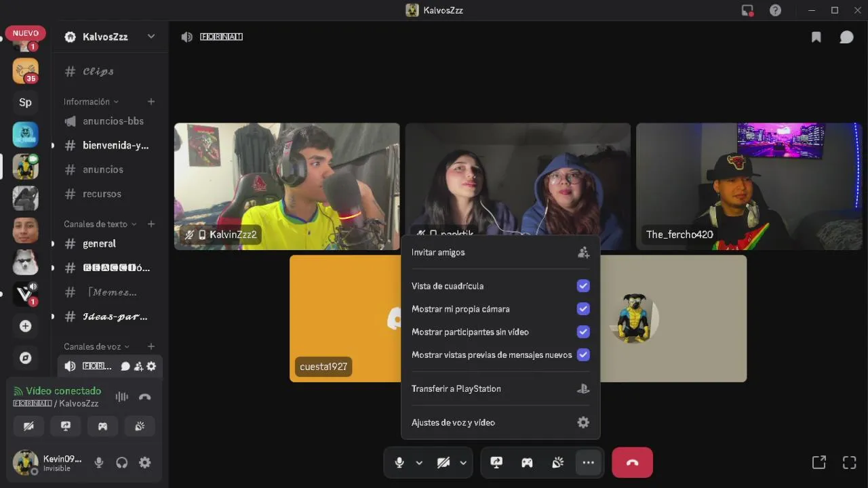Viewport: 868px width, 488px height.
Task: Collapse Canales de texto category
Action: (100, 224)
